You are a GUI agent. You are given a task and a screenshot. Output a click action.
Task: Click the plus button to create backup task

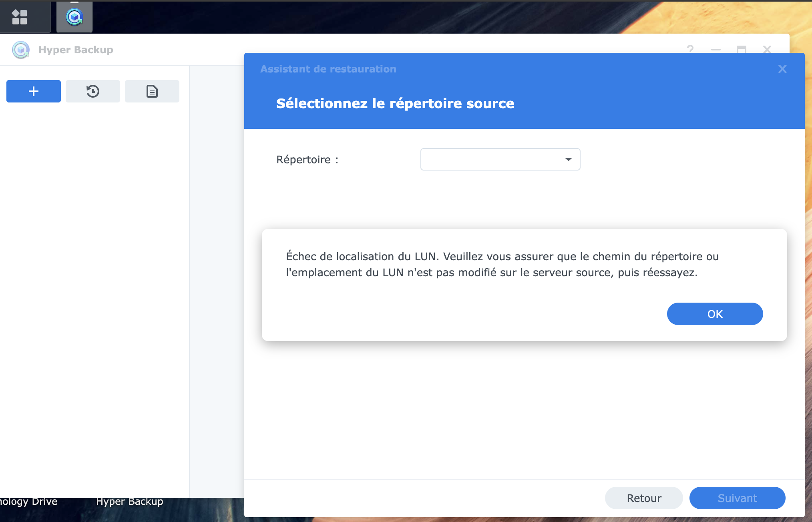tap(34, 91)
